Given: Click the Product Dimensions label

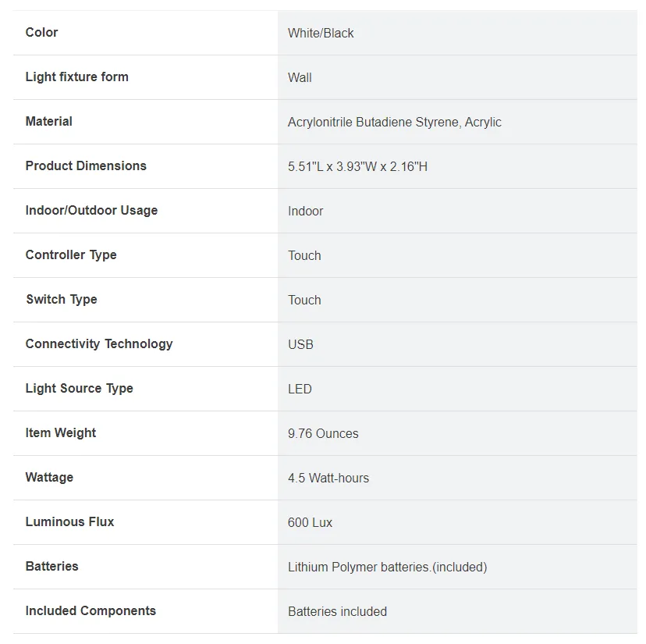Looking at the screenshot, I should tap(86, 165).
